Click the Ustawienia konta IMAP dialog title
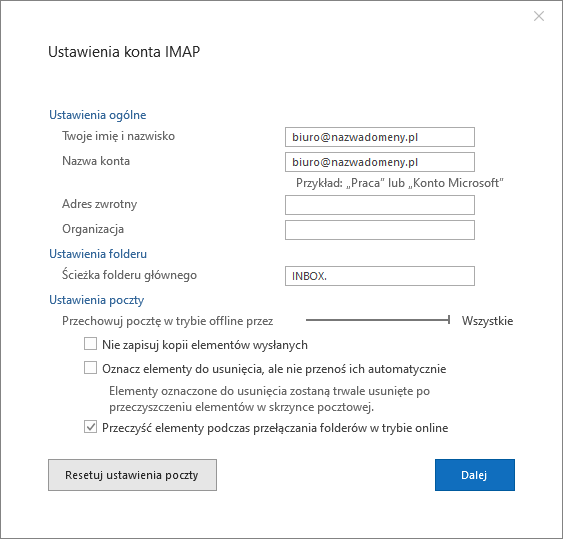The width and height of the screenshot is (563, 539). pos(124,52)
